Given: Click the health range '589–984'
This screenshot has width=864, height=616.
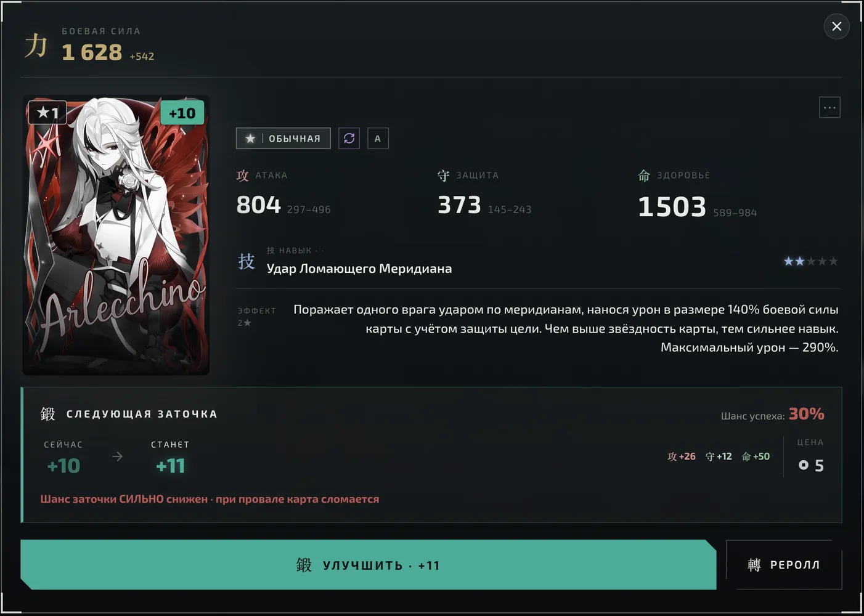Looking at the screenshot, I should coord(735,213).
